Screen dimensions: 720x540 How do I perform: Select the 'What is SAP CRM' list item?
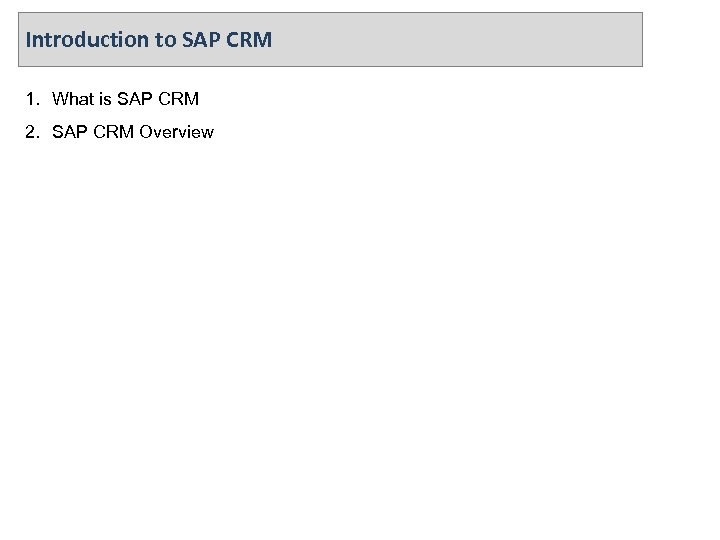pyautogui.click(x=125, y=99)
